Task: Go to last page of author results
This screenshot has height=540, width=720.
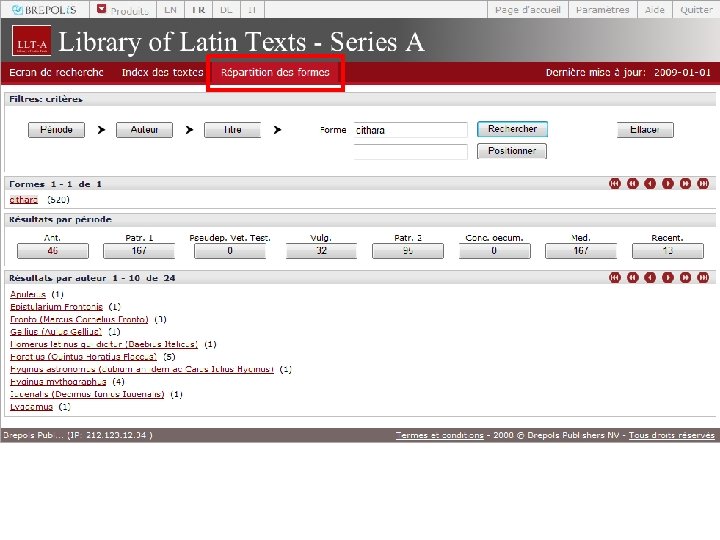Action: point(703,277)
